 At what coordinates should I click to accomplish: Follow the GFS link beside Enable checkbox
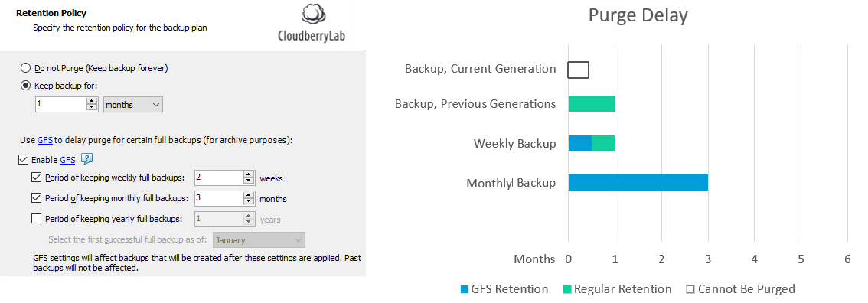tap(67, 160)
